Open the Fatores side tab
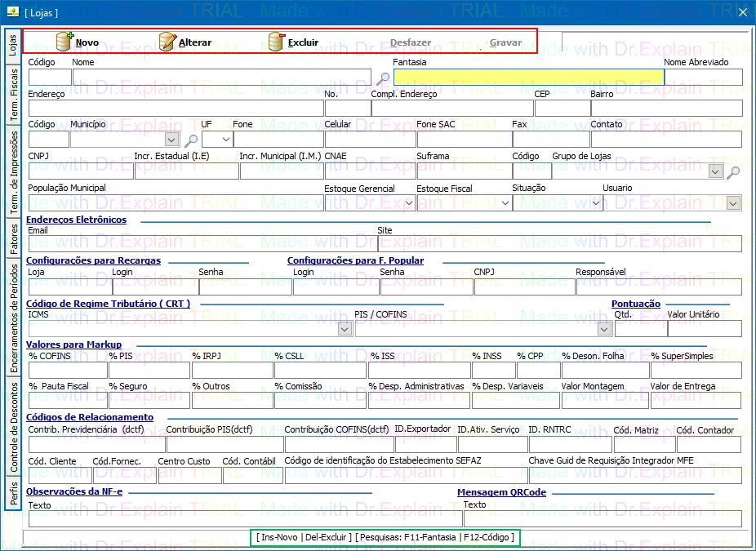 pos(14,240)
